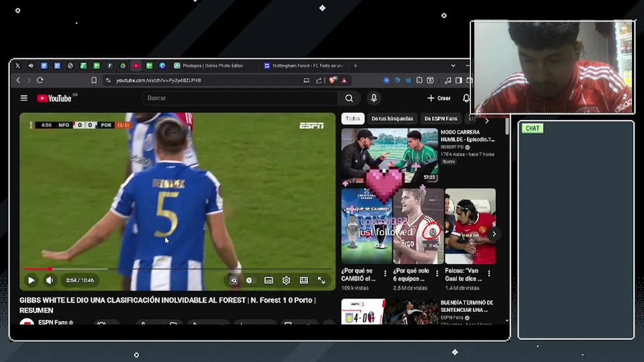Enter fullscreen in the video player
Image resolution: width=644 pixels, height=362 pixels.
point(321,281)
